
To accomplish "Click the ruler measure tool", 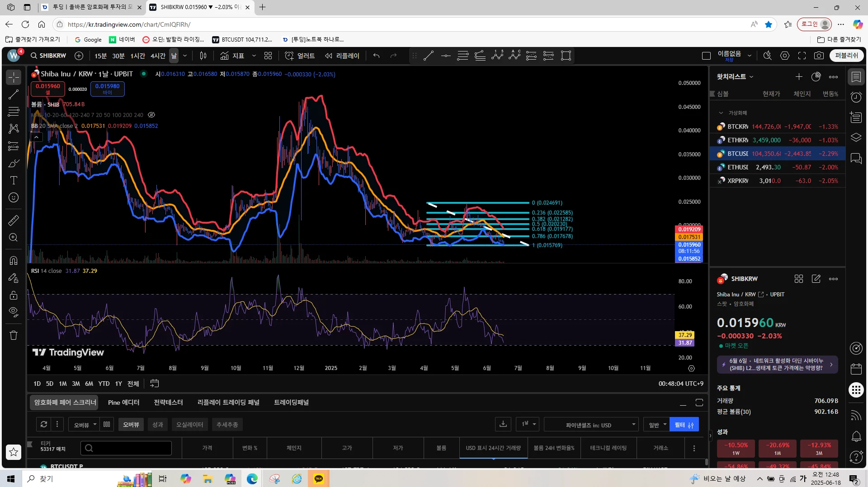I will point(14,220).
